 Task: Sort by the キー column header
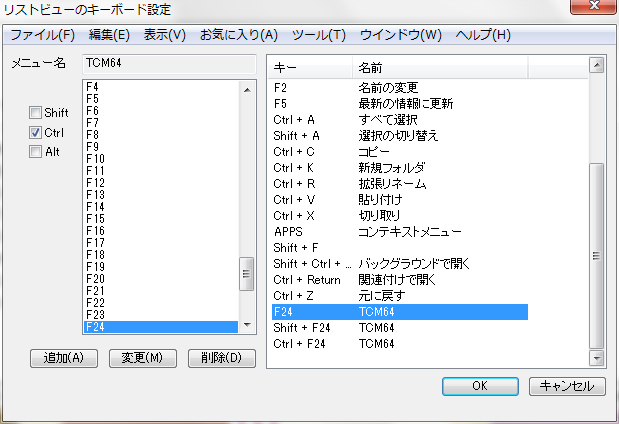tap(310, 68)
